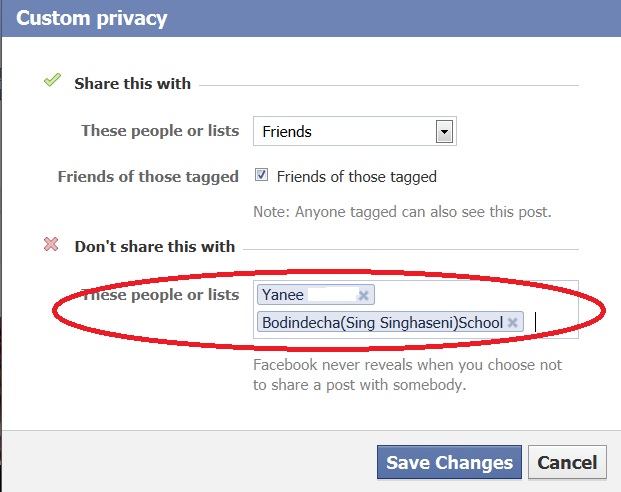The width and height of the screenshot is (621, 492).
Task: Click the Don't share this with heading
Action: [155, 246]
